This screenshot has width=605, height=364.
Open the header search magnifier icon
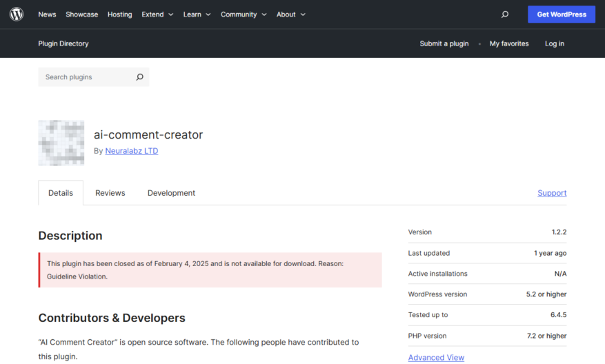pos(505,14)
